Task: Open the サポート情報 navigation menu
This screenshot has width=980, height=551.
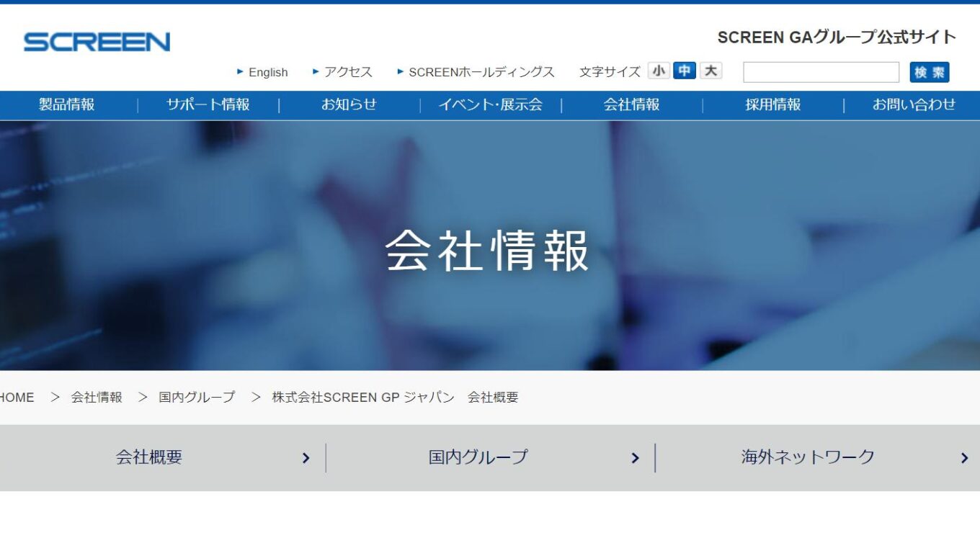Action: pos(207,104)
